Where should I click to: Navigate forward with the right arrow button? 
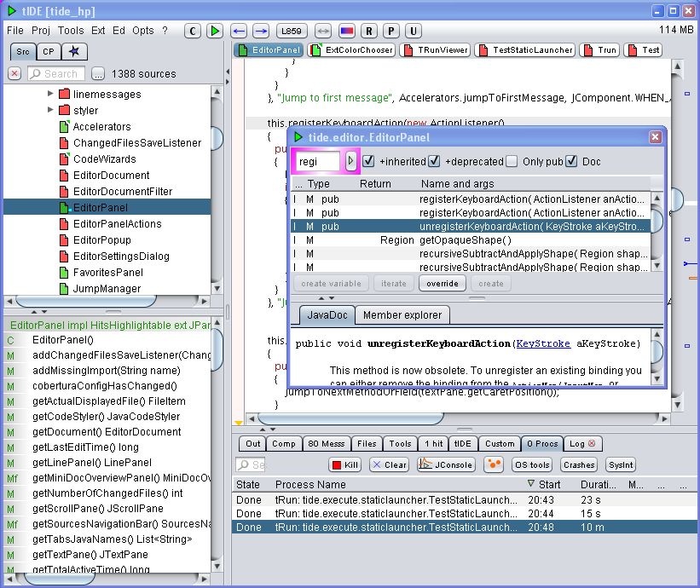point(261,31)
